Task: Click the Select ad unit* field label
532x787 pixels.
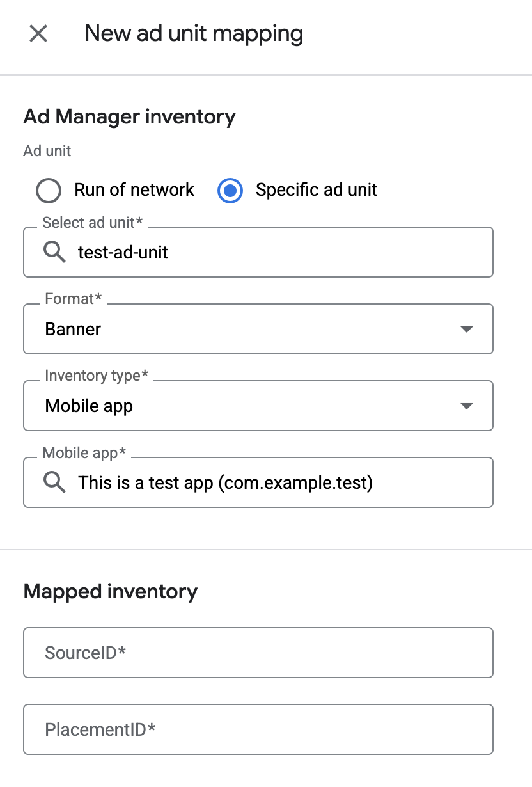Action: tap(93, 223)
